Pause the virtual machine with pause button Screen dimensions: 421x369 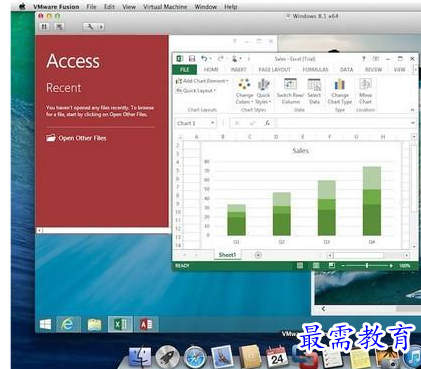pos(44,27)
